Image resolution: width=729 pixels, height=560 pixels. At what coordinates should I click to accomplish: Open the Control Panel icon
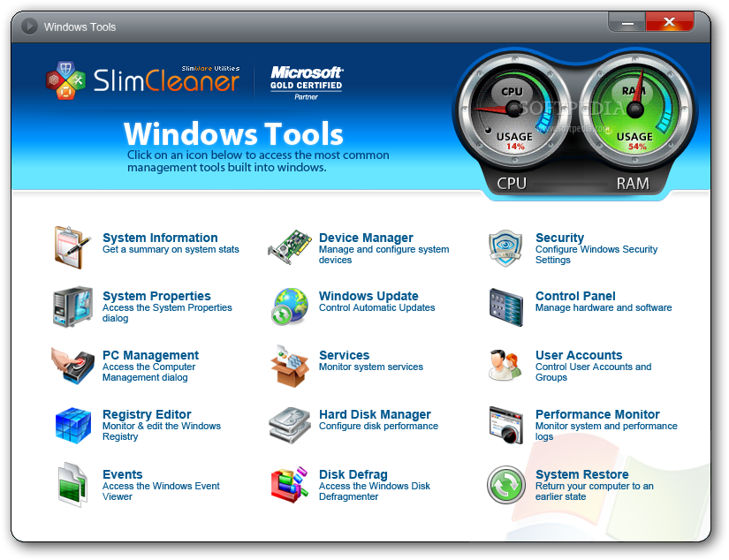pyautogui.click(x=505, y=307)
